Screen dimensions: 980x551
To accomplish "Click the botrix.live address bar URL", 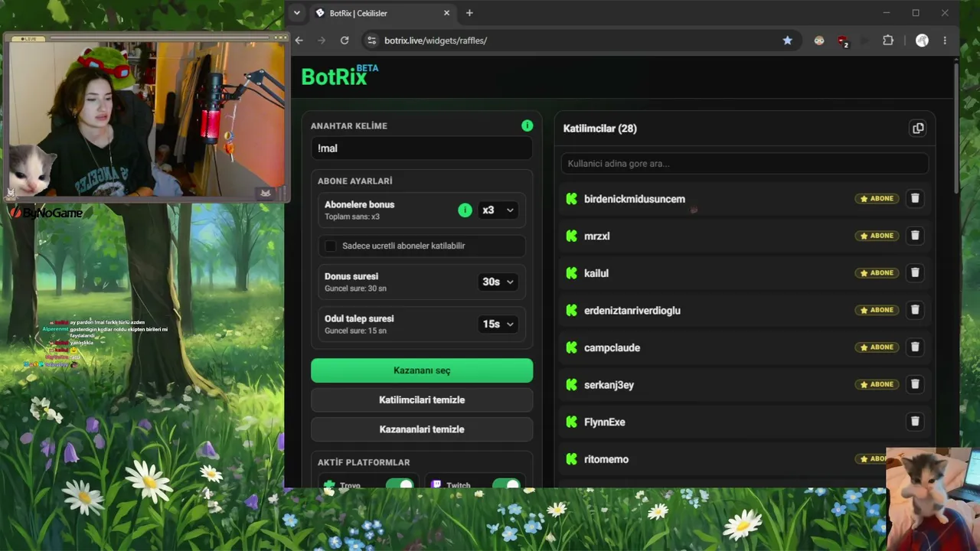I will point(436,41).
